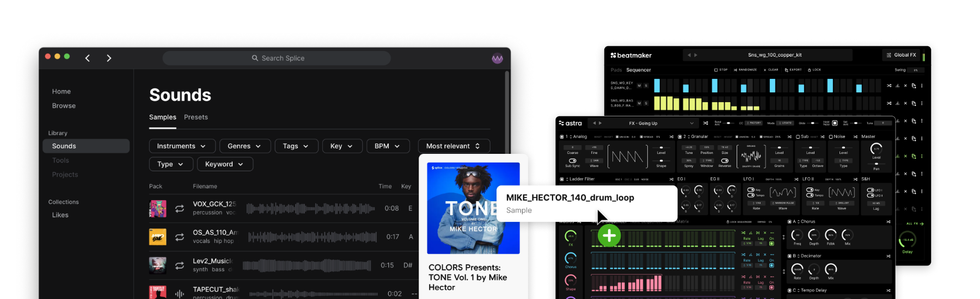Find similar sounds for VOX_GCK_125 row
980x299 pixels.
point(179,208)
